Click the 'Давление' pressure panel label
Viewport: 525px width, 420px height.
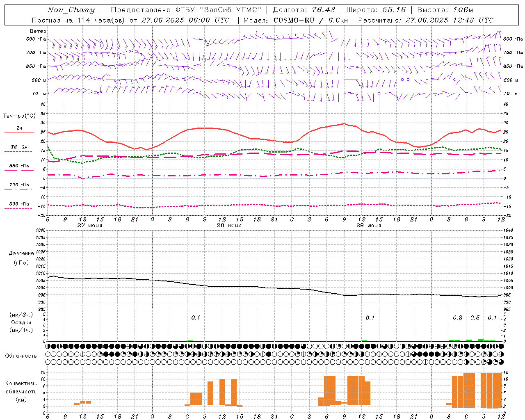point(21,253)
